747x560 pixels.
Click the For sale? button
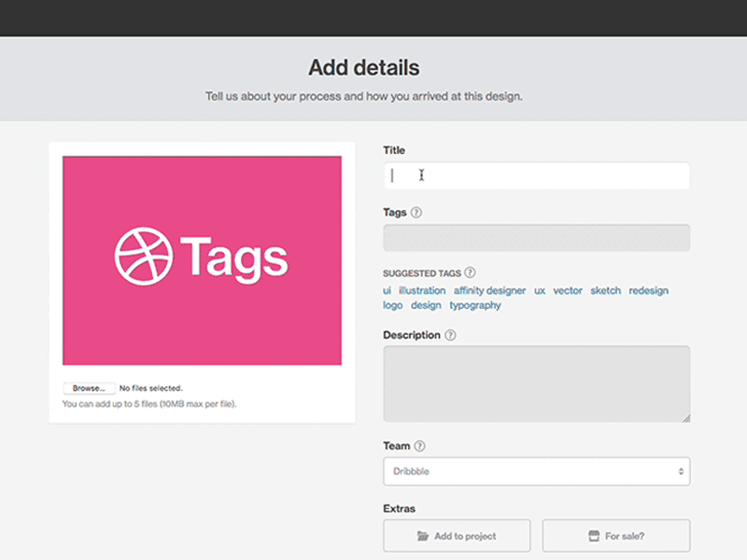click(615, 536)
